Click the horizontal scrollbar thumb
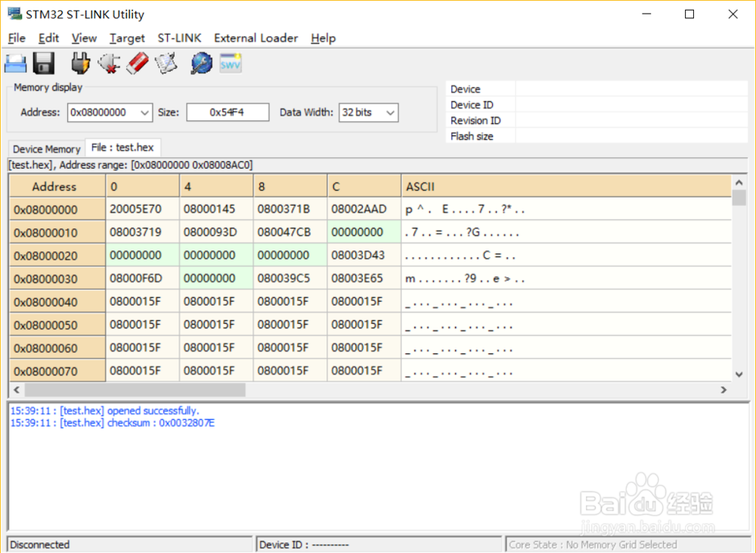The image size is (756, 553). point(135,390)
